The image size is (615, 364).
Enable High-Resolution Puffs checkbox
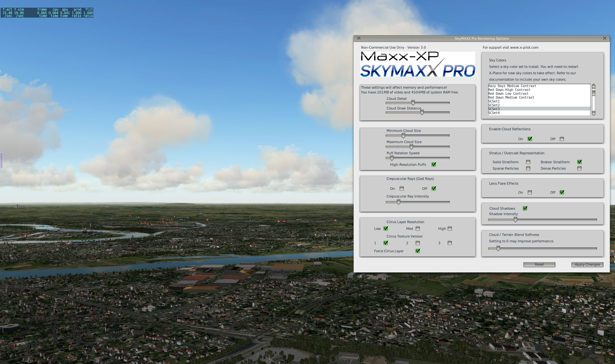pos(434,165)
